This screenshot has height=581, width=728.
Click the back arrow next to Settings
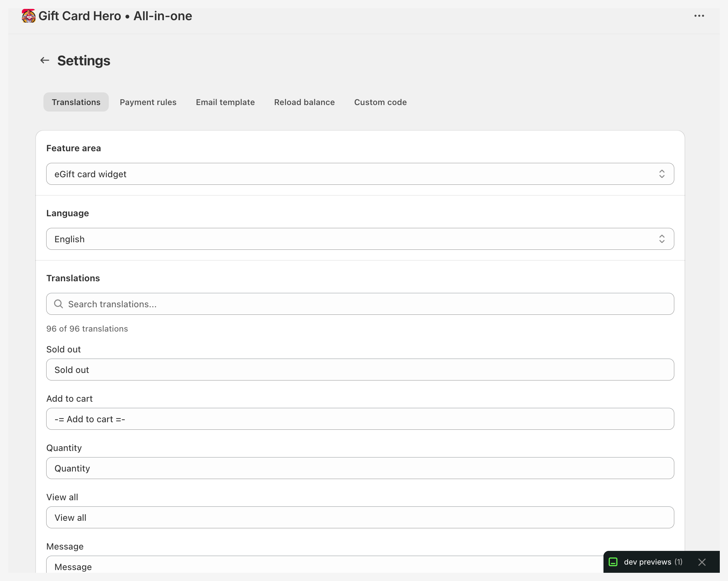point(45,60)
